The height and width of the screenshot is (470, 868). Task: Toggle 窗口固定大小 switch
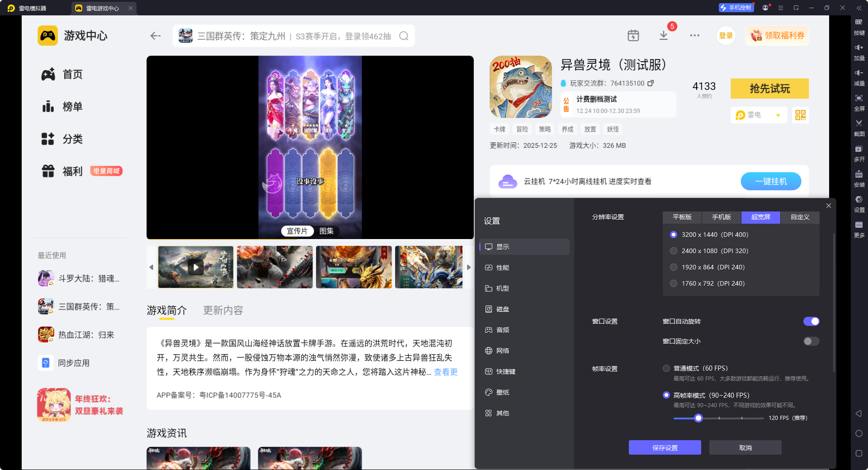click(811, 341)
